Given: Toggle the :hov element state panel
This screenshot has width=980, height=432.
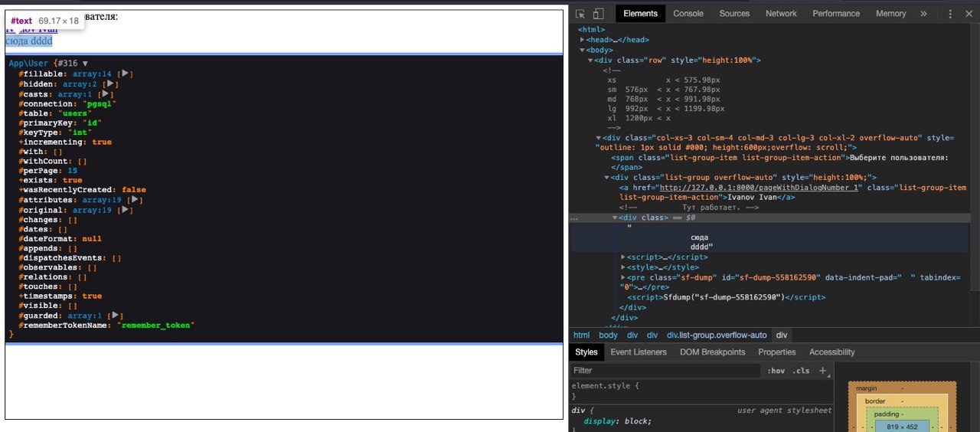Looking at the screenshot, I should (x=776, y=371).
